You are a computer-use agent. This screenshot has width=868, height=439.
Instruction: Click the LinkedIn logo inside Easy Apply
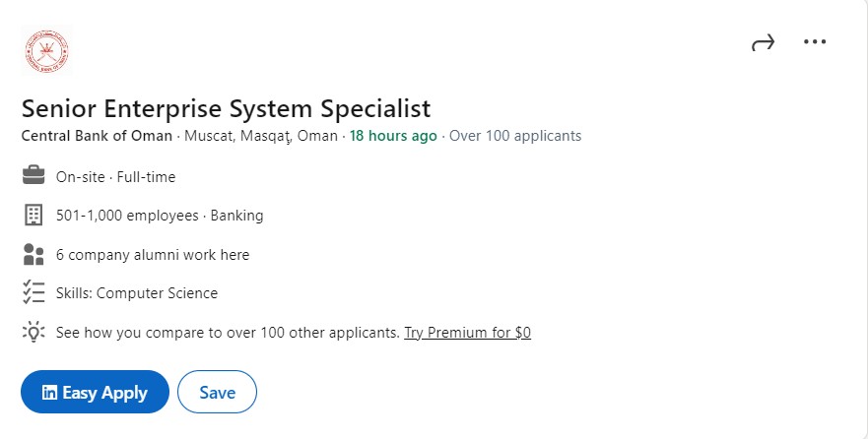[49, 392]
